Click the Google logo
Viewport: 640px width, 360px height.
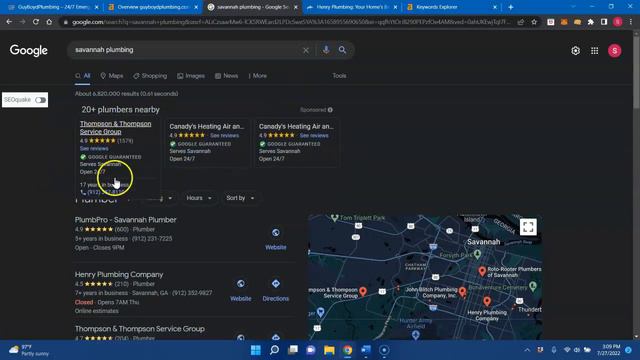pos(29,51)
